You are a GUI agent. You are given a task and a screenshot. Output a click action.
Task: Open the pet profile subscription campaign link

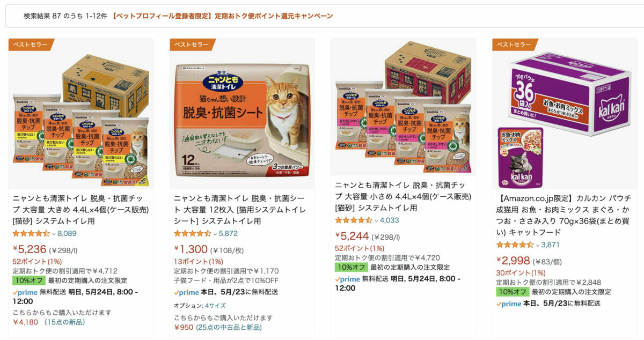[222, 16]
